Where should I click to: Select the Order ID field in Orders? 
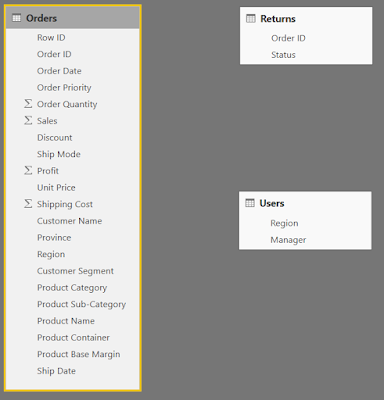tap(54, 54)
